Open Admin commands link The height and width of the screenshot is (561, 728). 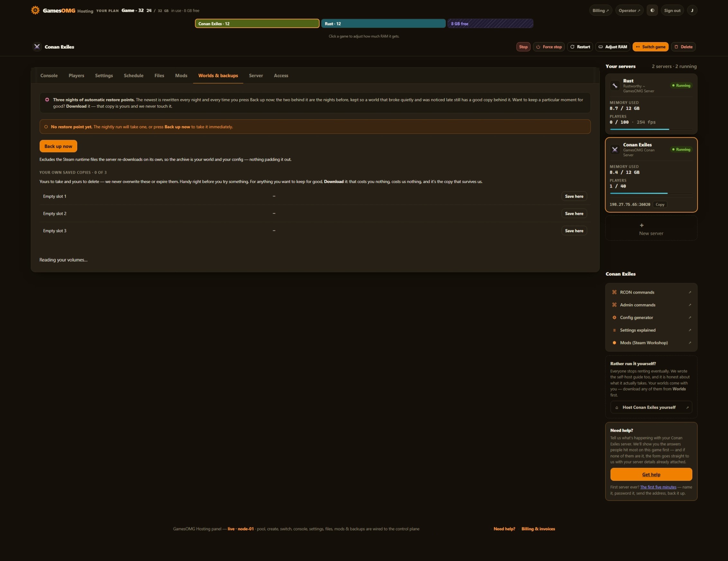point(651,305)
